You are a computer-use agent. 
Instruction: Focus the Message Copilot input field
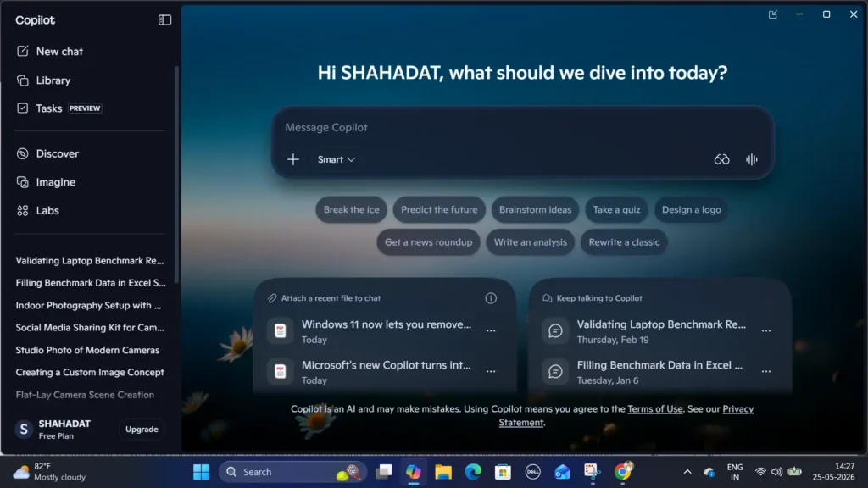[x=522, y=127]
